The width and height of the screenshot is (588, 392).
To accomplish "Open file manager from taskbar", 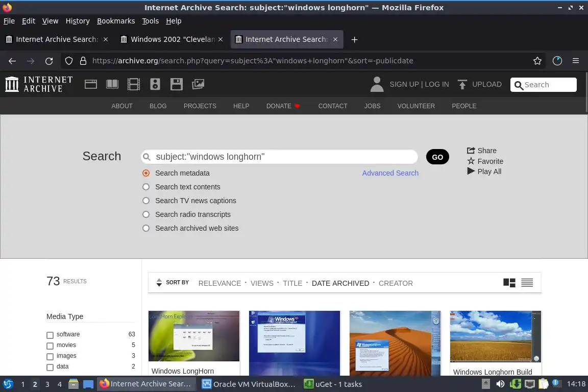I will [x=73, y=384].
